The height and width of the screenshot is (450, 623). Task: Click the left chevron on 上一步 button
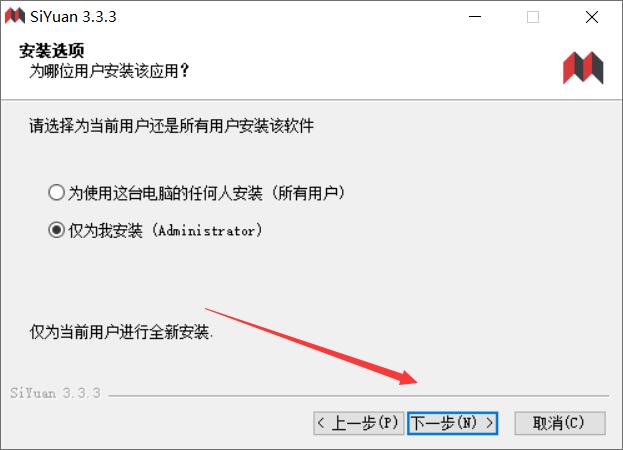tap(321, 423)
